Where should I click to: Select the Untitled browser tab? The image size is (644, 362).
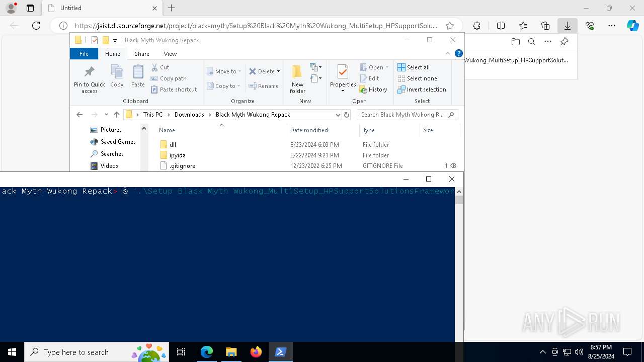(x=102, y=8)
